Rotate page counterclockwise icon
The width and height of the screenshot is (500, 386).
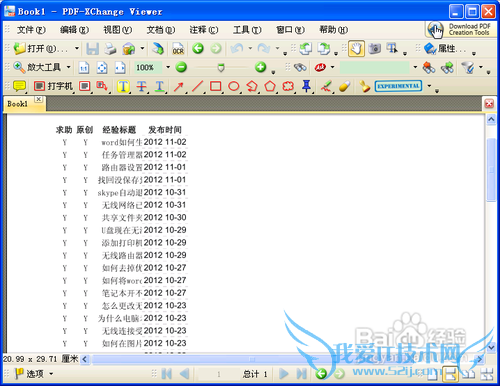pyautogui.click(x=305, y=49)
